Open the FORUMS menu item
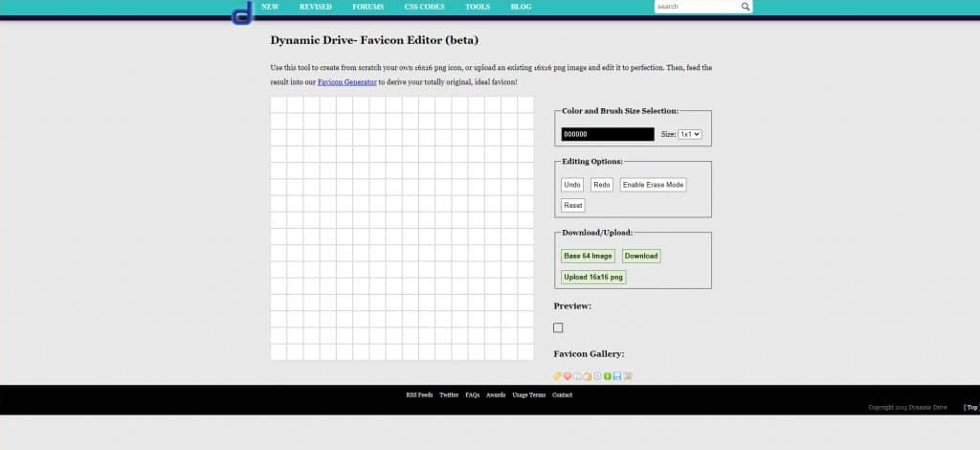980x450 pixels. pyautogui.click(x=367, y=7)
